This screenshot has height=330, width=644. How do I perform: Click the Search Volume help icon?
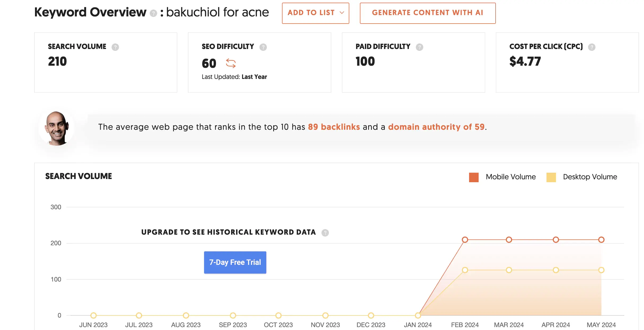click(x=115, y=47)
